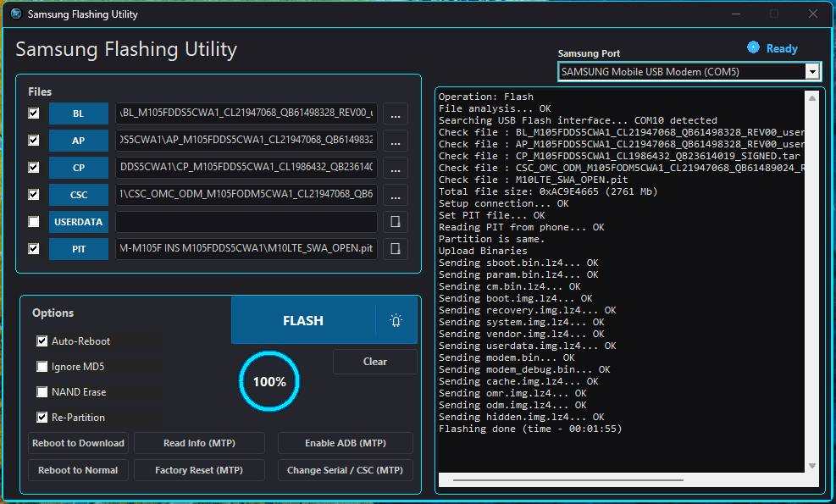Click the log scroll-down arrow
Viewport: 836px width, 504px height.
click(x=812, y=466)
